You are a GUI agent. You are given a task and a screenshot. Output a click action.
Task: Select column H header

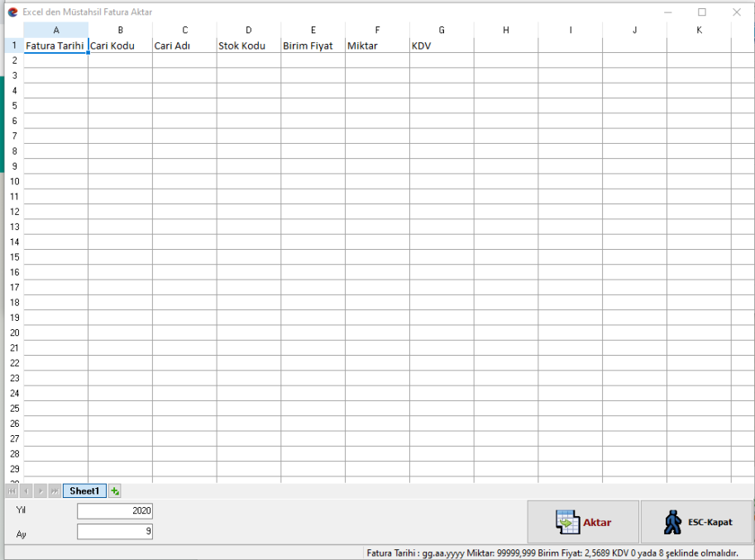point(506,30)
